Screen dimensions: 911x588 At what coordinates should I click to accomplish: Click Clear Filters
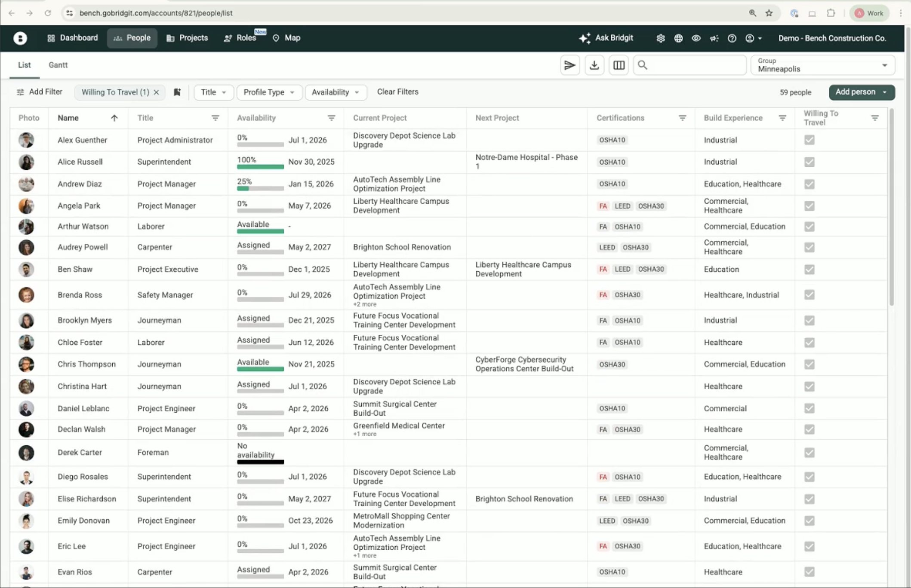tap(397, 92)
